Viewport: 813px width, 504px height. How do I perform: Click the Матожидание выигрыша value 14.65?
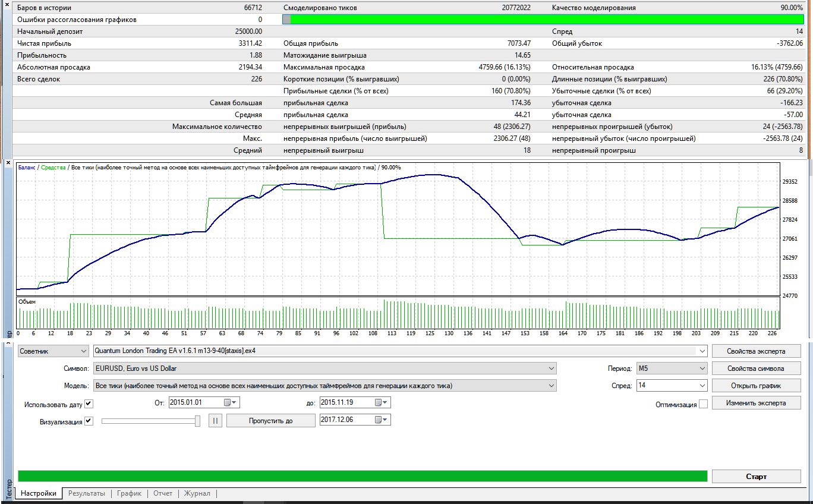tap(523, 55)
